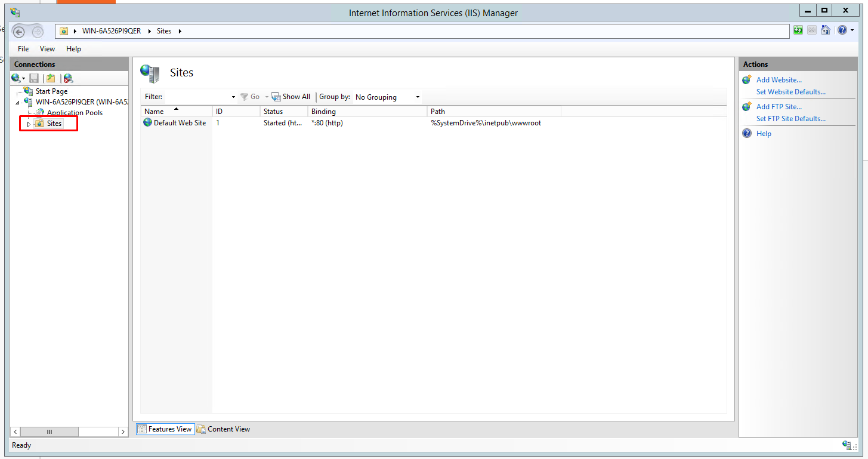Viewport: 868px width, 459px height.
Task: Click the *:80 (http) binding cell
Action: click(327, 123)
